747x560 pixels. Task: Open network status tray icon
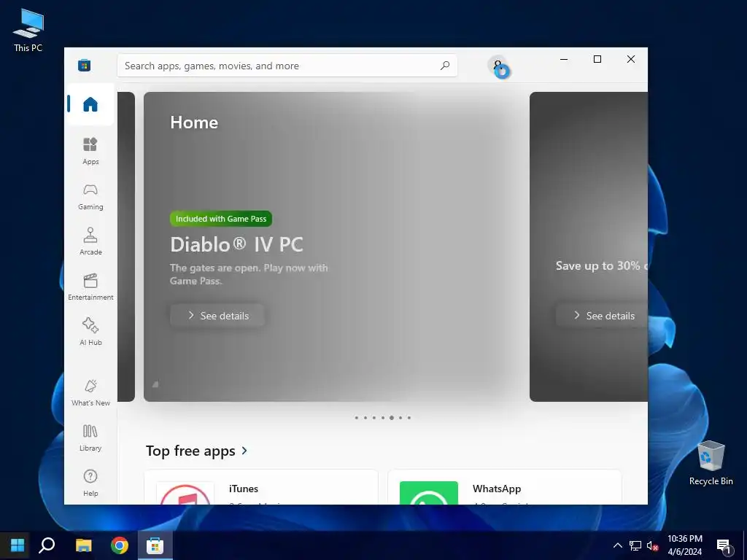click(x=635, y=545)
